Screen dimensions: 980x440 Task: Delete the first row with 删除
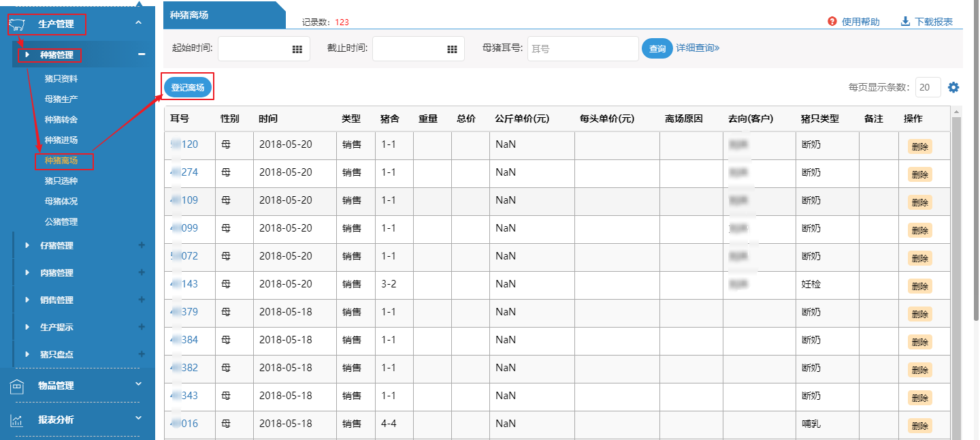point(919,146)
